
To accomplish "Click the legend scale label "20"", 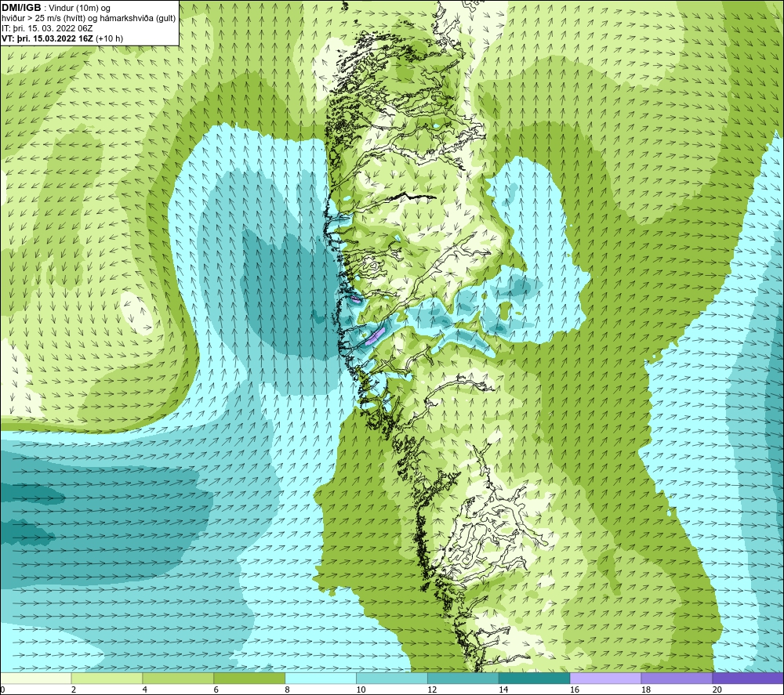I will 717,690.
